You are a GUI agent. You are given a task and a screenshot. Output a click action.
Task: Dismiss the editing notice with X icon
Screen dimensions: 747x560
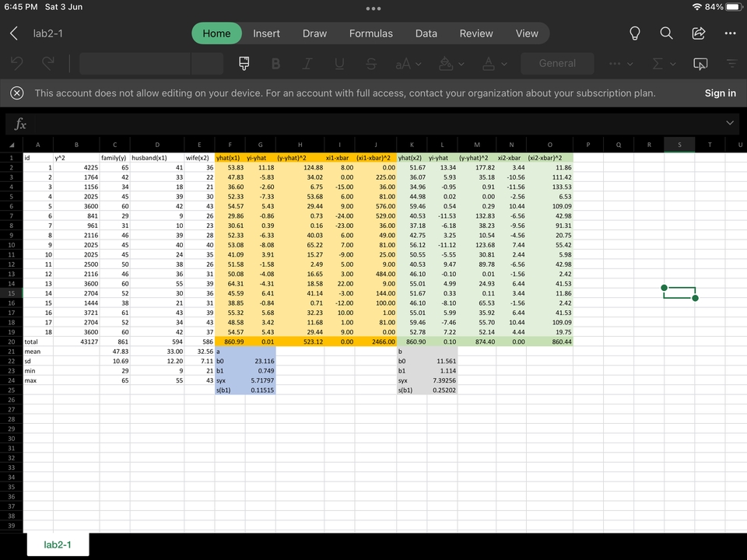(16, 93)
